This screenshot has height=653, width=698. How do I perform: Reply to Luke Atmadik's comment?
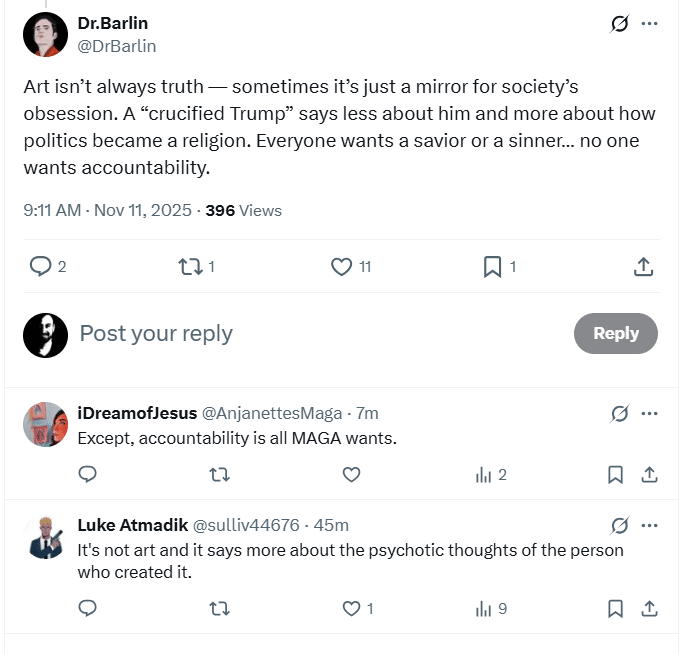pos(87,608)
